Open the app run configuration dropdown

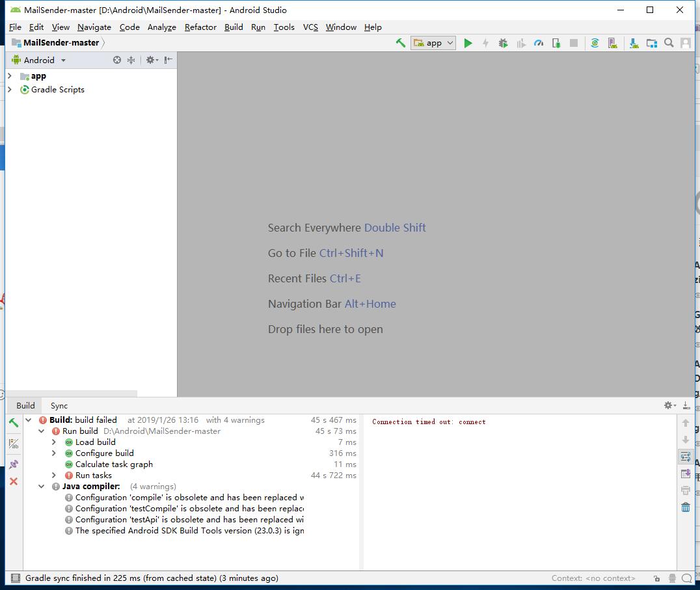point(433,43)
